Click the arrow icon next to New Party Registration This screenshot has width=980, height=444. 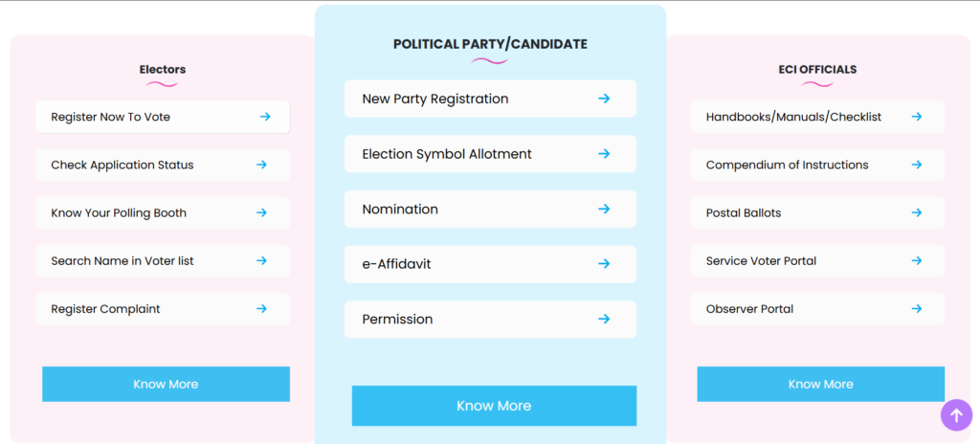(x=604, y=99)
